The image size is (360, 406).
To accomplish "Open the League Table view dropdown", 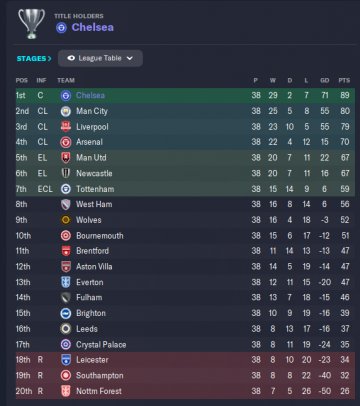I will (x=100, y=58).
